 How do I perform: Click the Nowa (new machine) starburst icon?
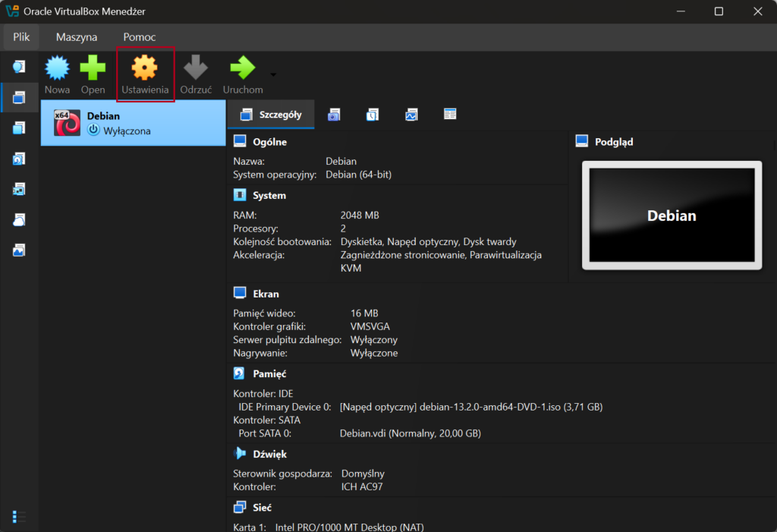(57, 68)
